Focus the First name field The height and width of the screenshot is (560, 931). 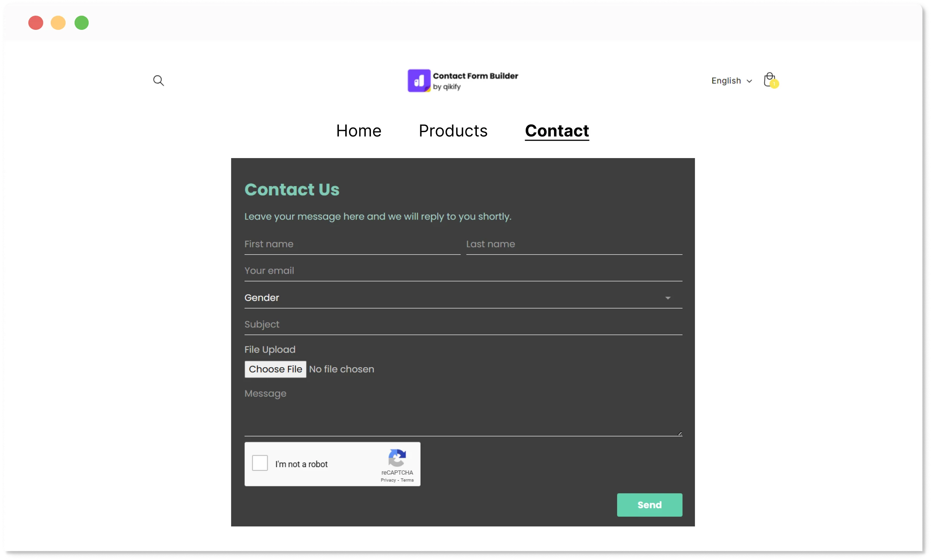point(352,244)
